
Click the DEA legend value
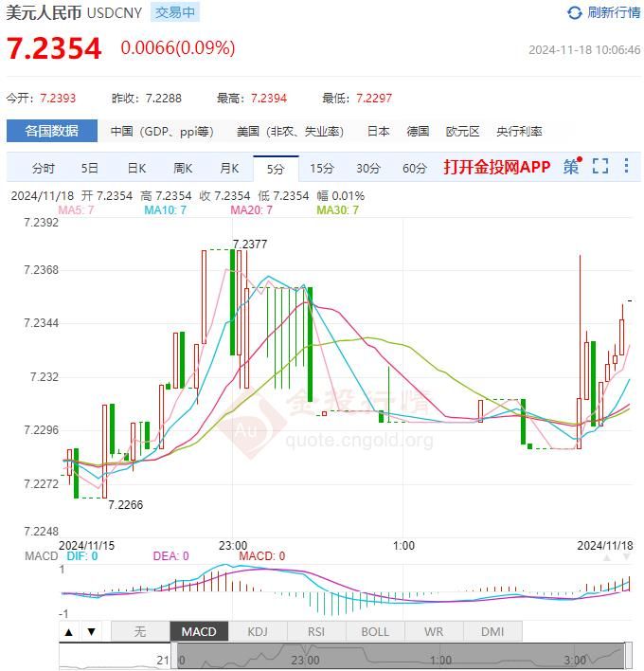pyautogui.click(x=170, y=556)
